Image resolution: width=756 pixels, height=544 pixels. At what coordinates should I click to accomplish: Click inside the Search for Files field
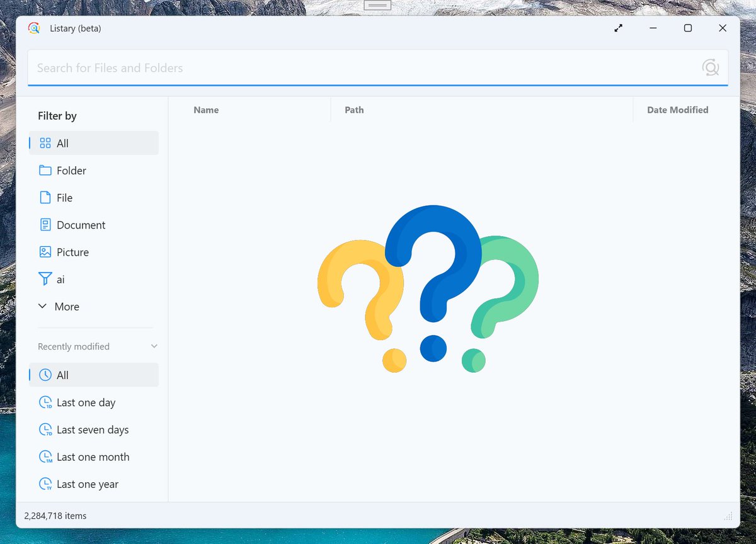pyautogui.click(x=315, y=67)
